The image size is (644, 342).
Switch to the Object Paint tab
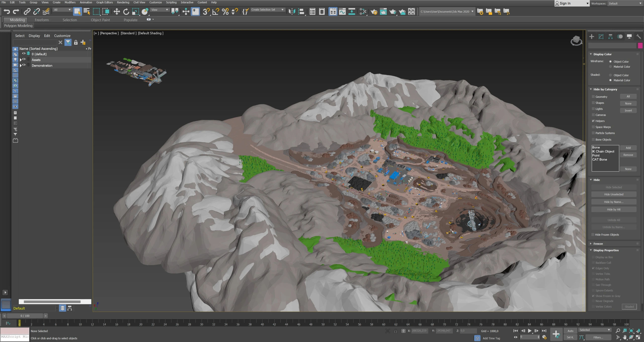(100, 20)
